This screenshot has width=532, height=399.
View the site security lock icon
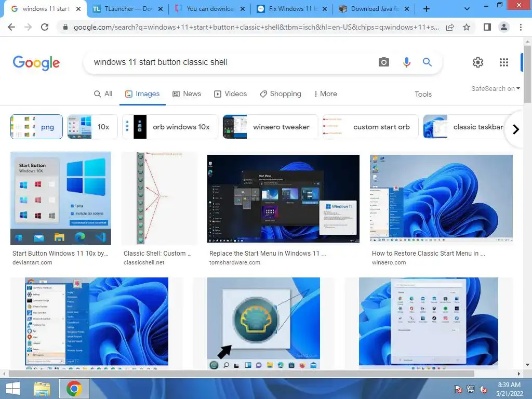click(x=65, y=27)
